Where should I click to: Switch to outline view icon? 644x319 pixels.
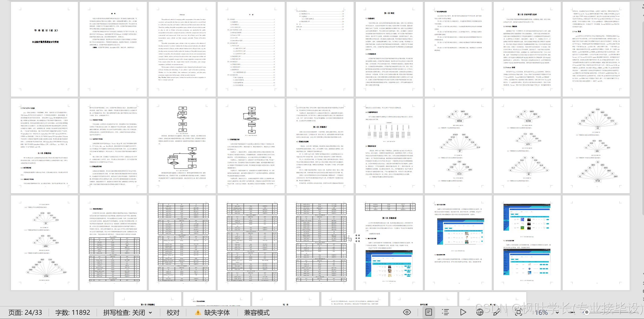pos(445,312)
